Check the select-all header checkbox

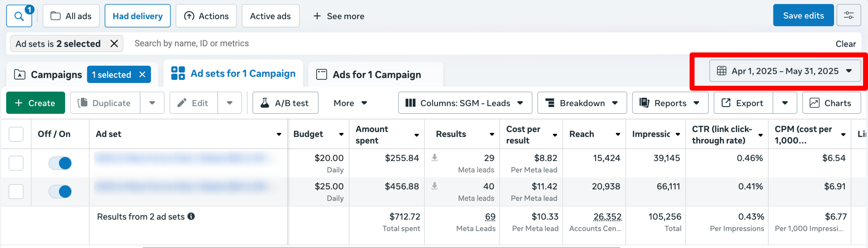(x=16, y=134)
